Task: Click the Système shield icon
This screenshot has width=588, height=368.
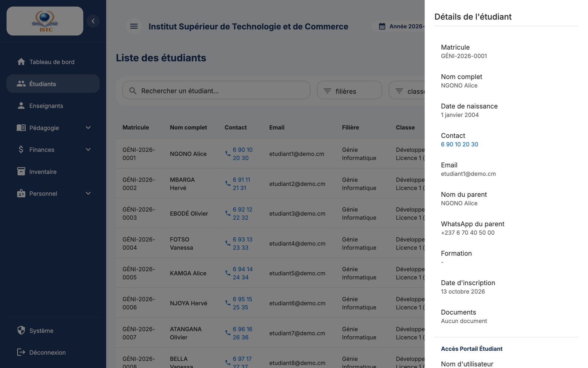Action: tap(21, 330)
